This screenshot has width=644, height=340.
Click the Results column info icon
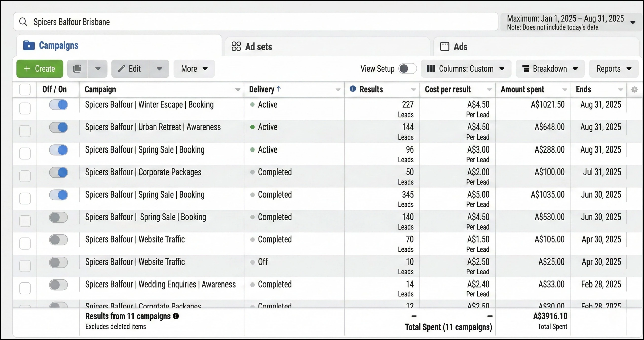[x=353, y=89]
